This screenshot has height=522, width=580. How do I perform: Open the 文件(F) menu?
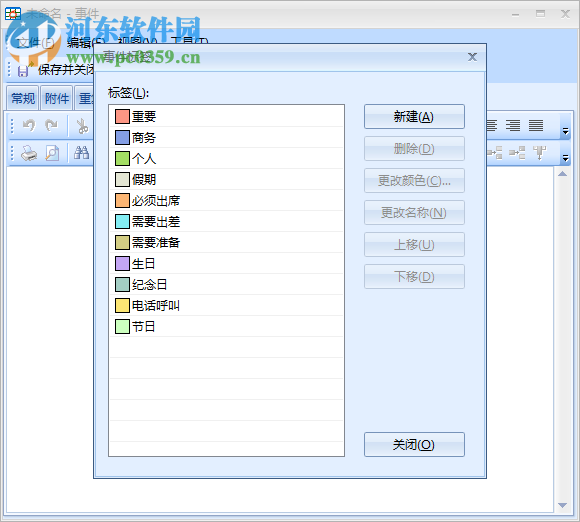coord(35,43)
